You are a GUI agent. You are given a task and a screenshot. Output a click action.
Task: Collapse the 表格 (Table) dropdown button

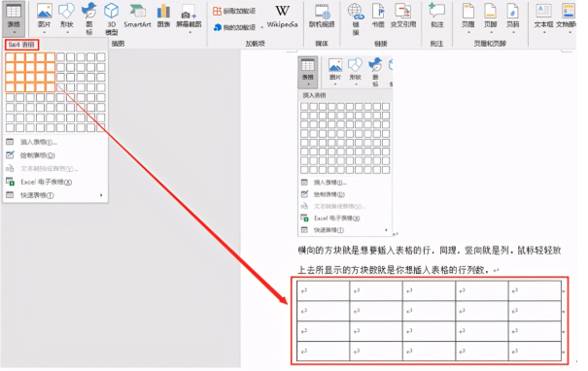click(x=14, y=17)
